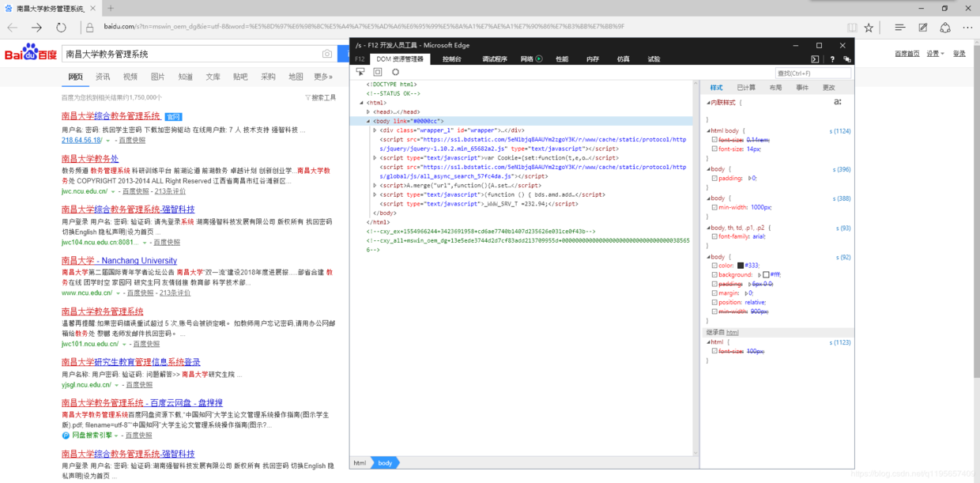Switch to DOM 资源管理器 tab
The width and height of the screenshot is (980, 483).
tap(399, 59)
